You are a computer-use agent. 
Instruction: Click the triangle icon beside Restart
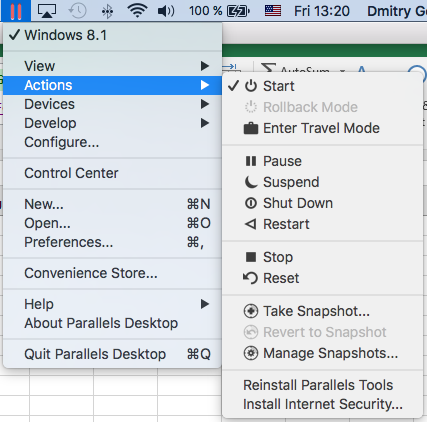pos(251,224)
